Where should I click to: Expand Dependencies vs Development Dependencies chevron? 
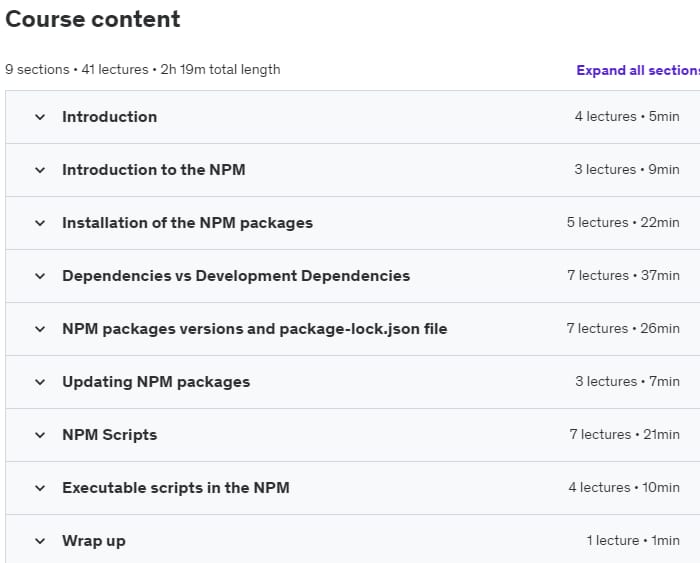coord(40,276)
